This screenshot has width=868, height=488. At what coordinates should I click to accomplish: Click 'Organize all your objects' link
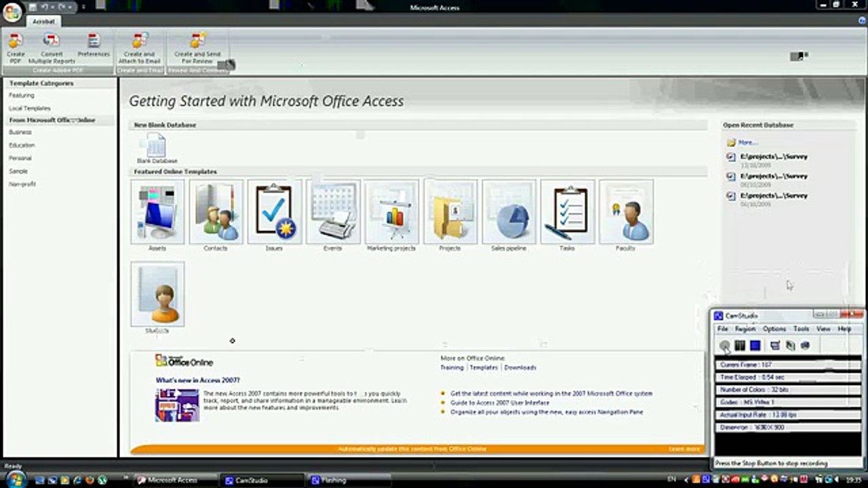[547, 412]
